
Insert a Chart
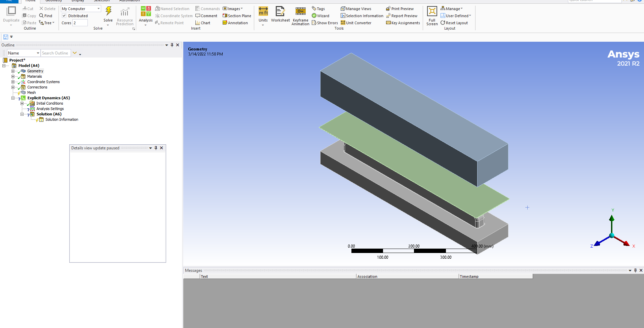pyautogui.click(x=202, y=23)
